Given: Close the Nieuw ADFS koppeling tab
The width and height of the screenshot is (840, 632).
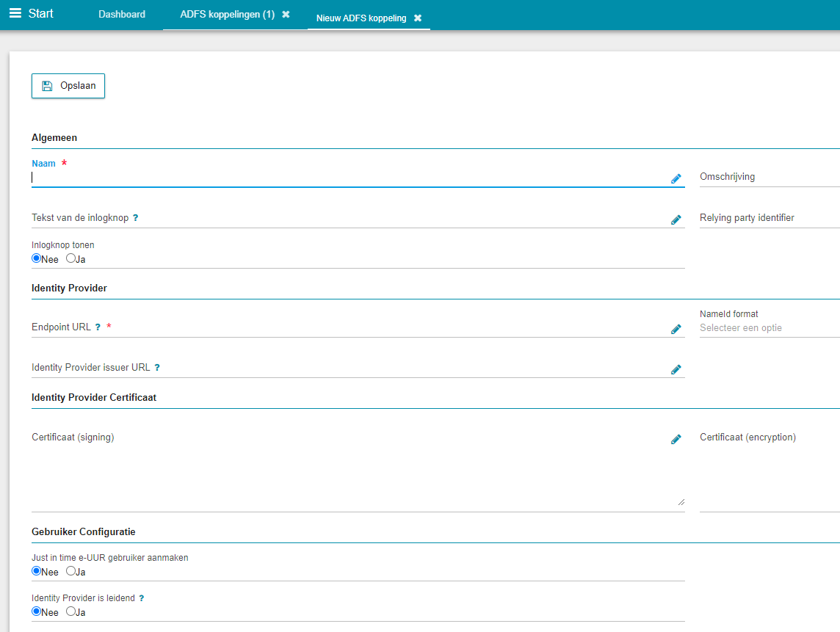Looking at the screenshot, I should 418,18.
